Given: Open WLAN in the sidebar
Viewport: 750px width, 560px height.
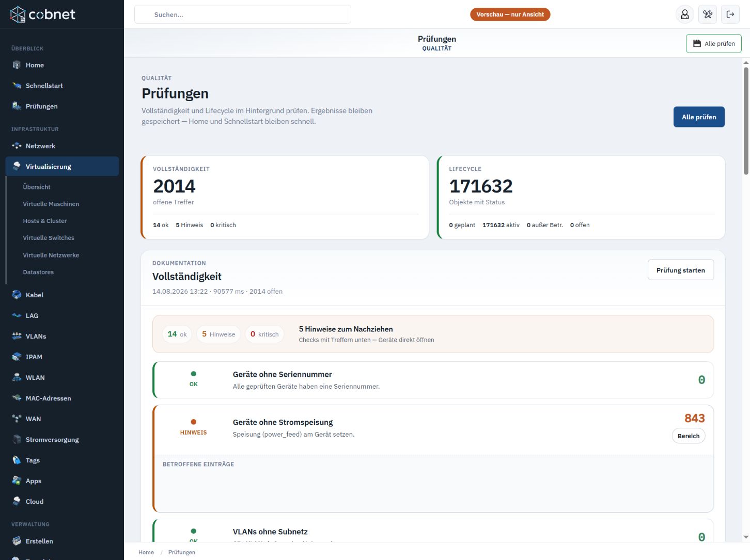Looking at the screenshot, I should point(62,378).
